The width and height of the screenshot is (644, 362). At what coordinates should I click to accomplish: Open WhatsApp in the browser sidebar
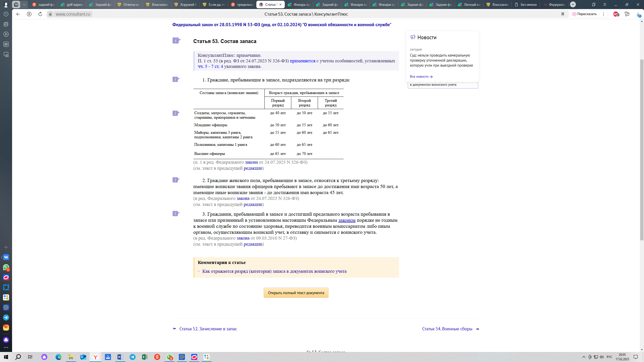click(x=6, y=267)
